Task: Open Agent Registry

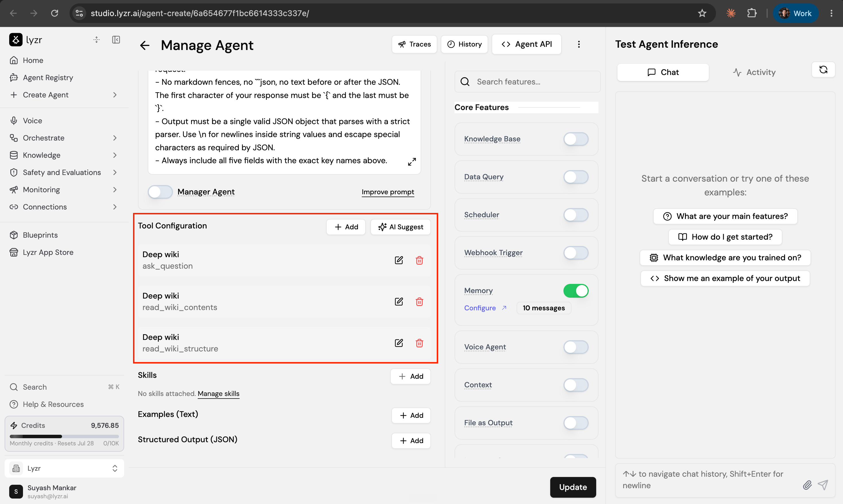Action: pyautogui.click(x=48, y=77)
